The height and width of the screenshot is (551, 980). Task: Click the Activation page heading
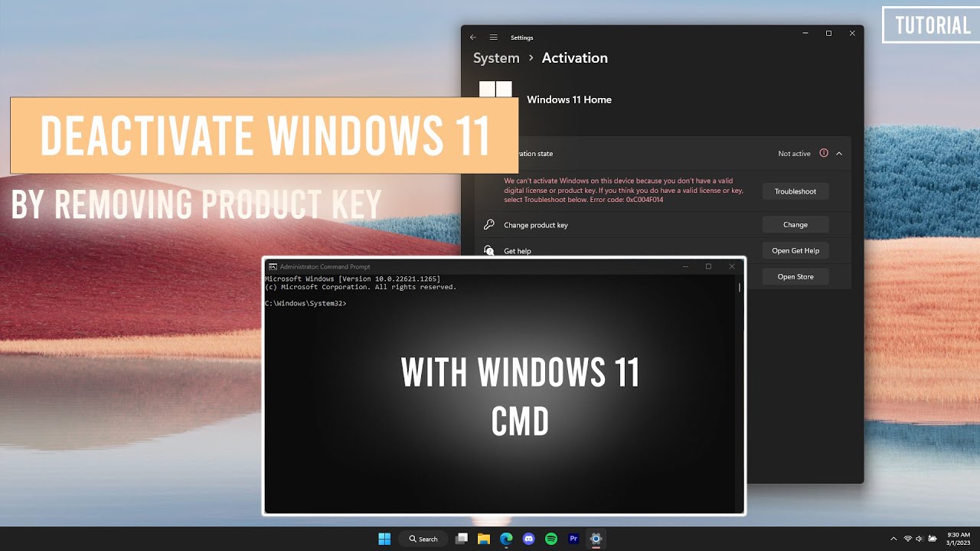click(x=574, y=58)
